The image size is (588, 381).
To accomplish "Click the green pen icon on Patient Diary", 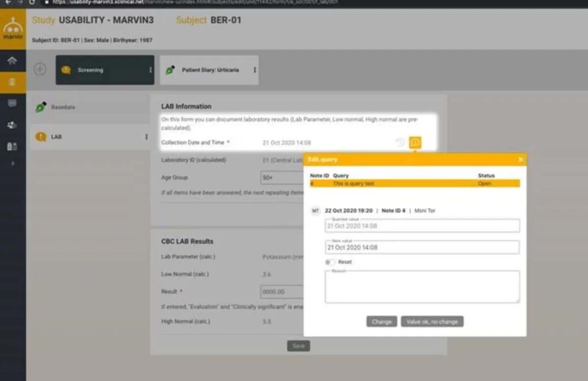I will 171,70.
